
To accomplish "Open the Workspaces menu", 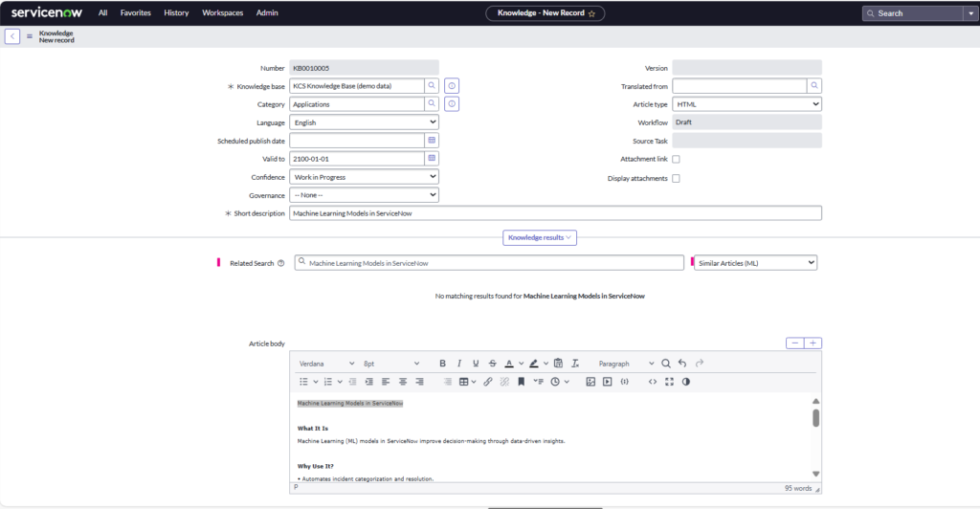I will (222, 13).
